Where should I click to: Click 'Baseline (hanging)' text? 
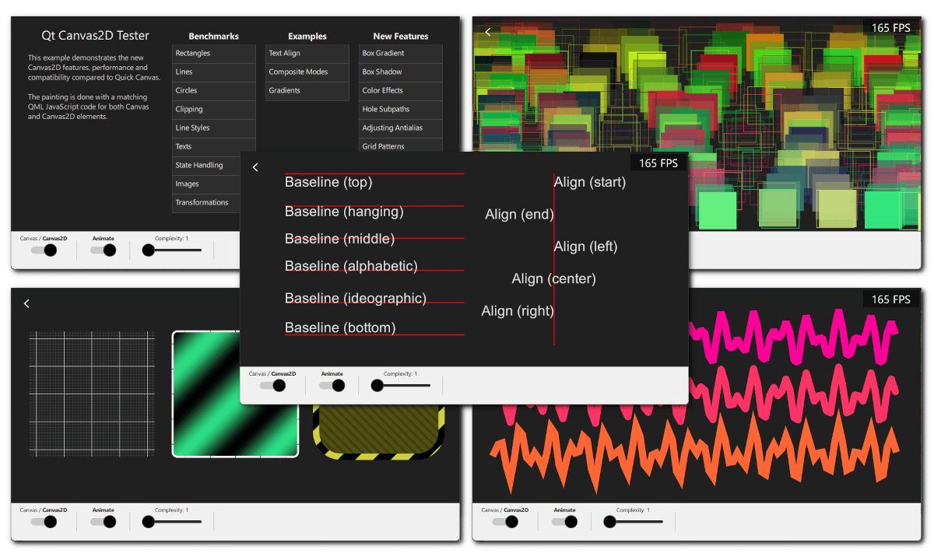[x=344, y=212]
